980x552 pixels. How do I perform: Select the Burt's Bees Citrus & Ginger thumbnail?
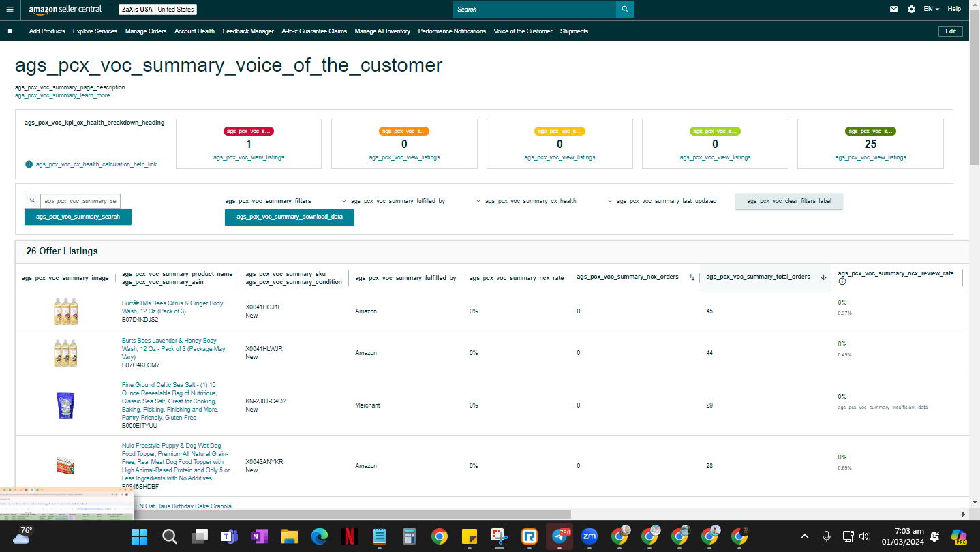coord(65,311)
